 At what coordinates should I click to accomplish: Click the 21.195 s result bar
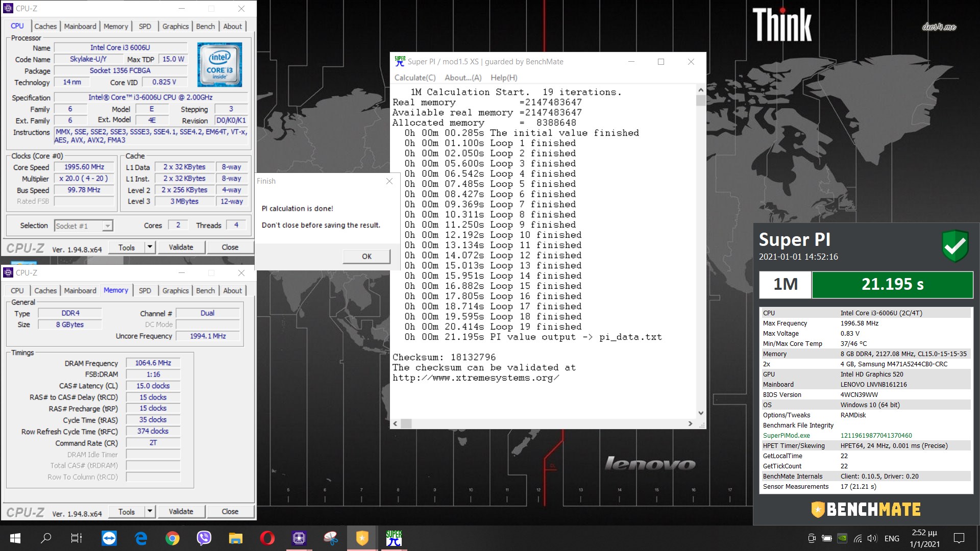pos(892,284)
